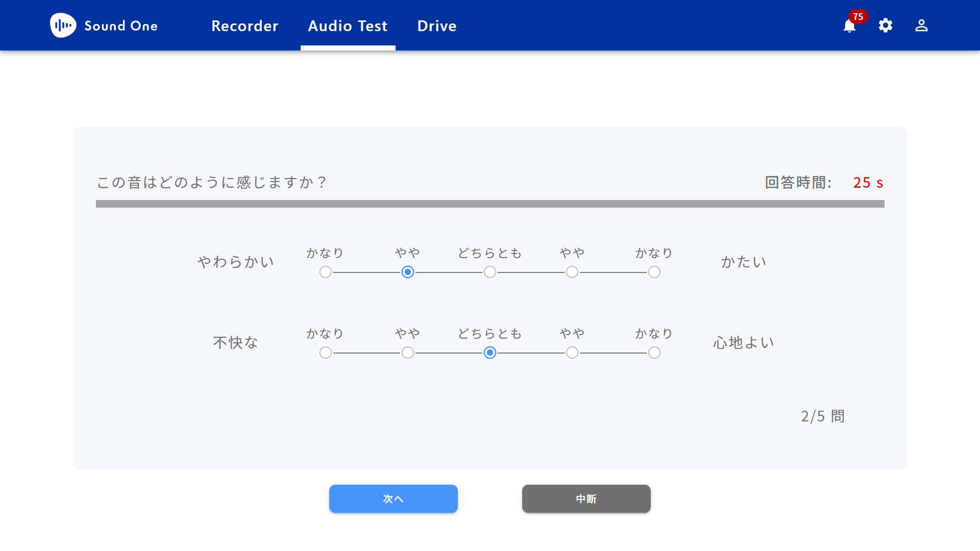Click the red 25 s timer value
This screenshot has width=980, height=551.
[x=868, y=183]
